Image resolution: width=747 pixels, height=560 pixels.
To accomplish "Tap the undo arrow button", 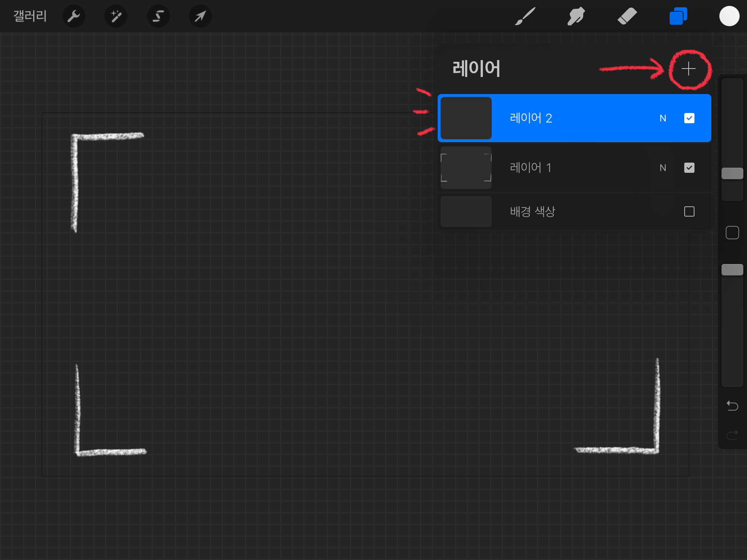I will pyautogui.click(x=732, y=405).
